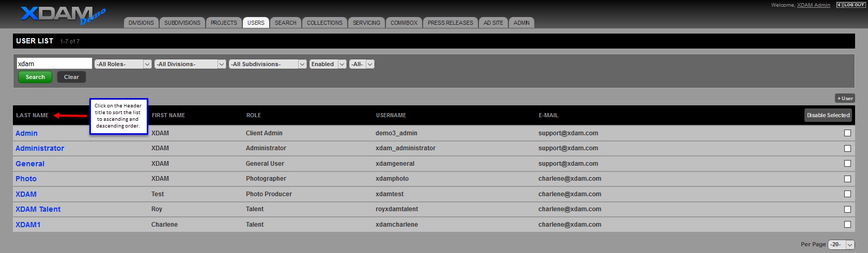Expand the All Divisions filter
868x253 pixels.
[x=190, y=64]
